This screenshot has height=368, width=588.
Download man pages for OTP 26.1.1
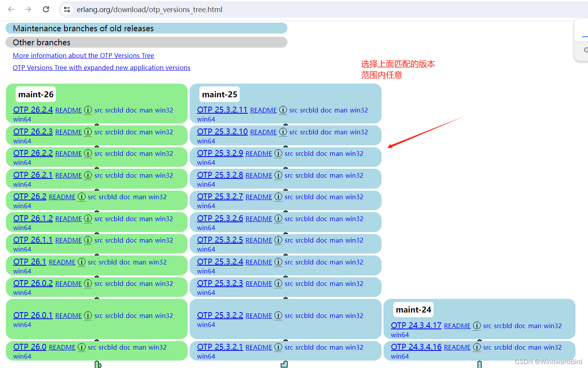pos(146,240)
